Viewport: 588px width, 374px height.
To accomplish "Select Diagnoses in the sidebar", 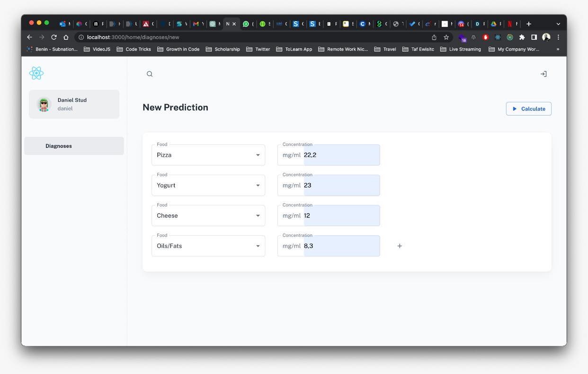I will (74, 146).
